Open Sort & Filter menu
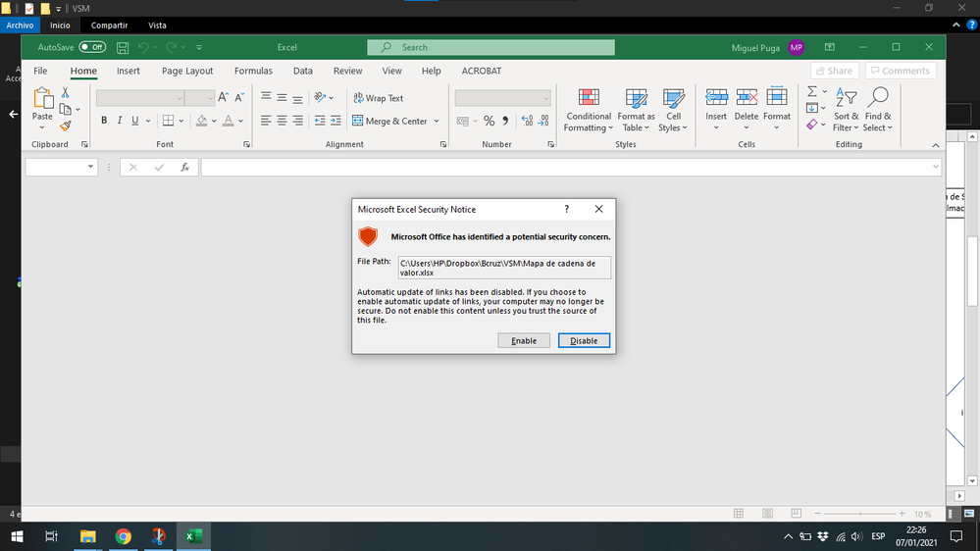The image size is (980, 551). [846, 110]
